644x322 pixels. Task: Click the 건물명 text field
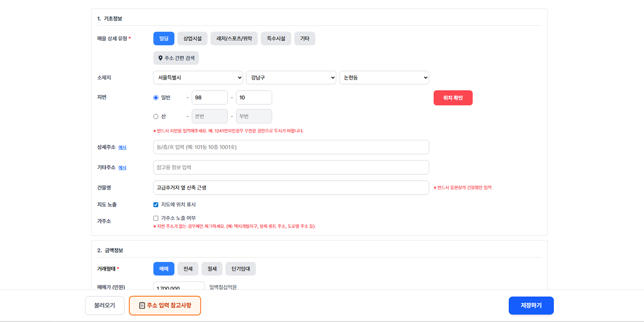tap(291, 188)
